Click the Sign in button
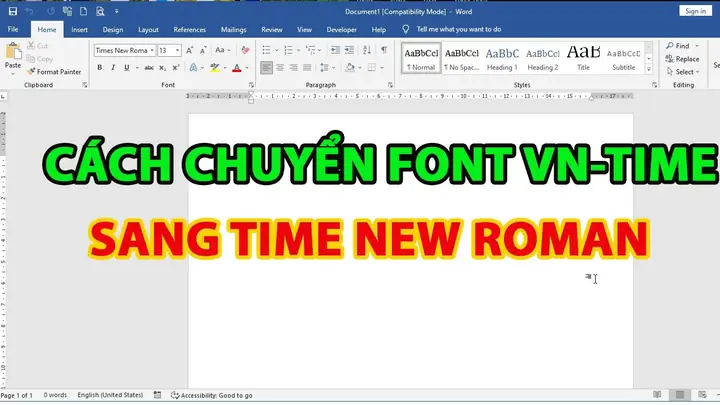This screenshot has height=405, width=720. pos(696,11)
